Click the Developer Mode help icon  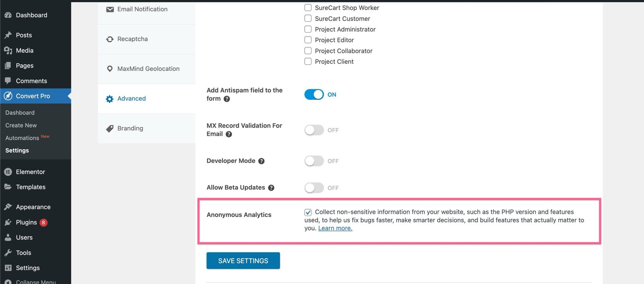(x=261, y=161)
